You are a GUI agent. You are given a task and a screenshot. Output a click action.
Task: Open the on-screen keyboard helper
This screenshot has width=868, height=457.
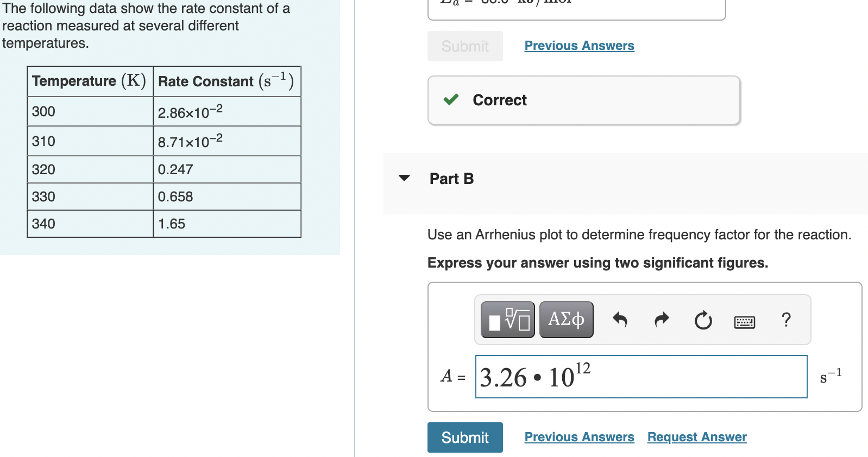coord(743,321)
